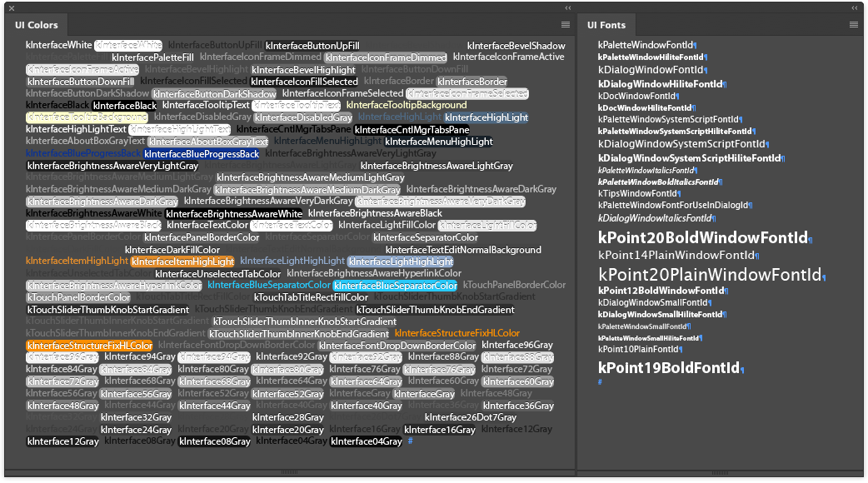Switch to the UI Fonts tab

pyautogui.click(x=606, y=25)
